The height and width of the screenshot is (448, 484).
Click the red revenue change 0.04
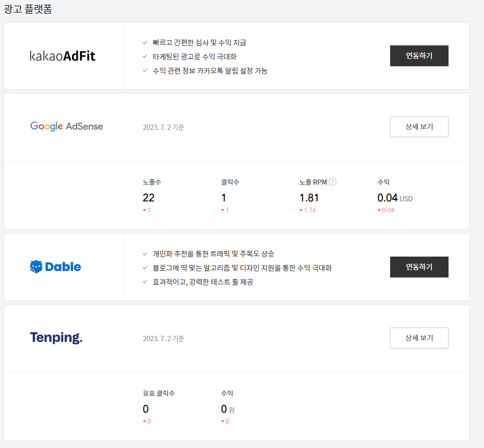coord(388,210)
